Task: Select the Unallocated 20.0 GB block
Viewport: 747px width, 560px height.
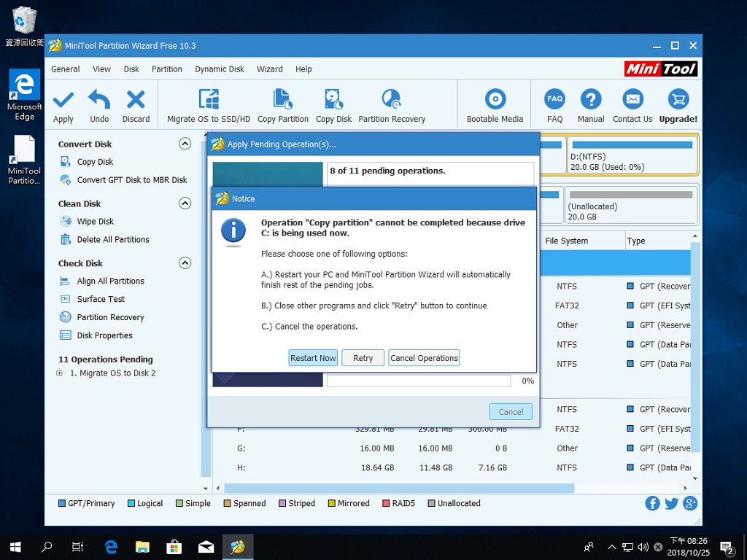Action: pyautogui.click(x=631, y=205)
